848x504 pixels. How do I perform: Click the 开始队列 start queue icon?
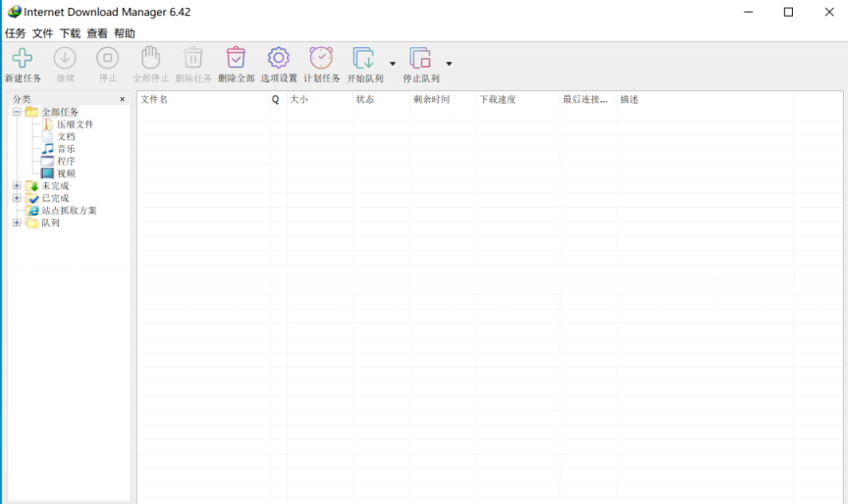(x=363, y=59)
